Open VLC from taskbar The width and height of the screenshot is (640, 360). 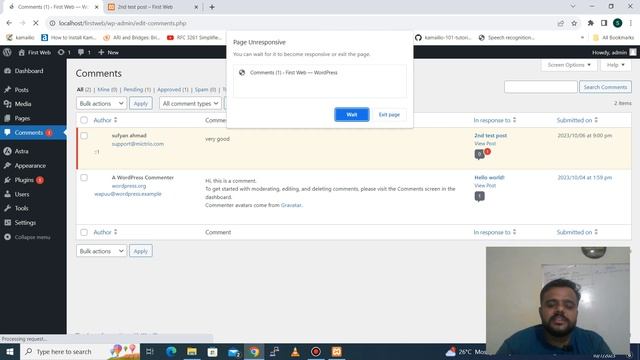295,351
